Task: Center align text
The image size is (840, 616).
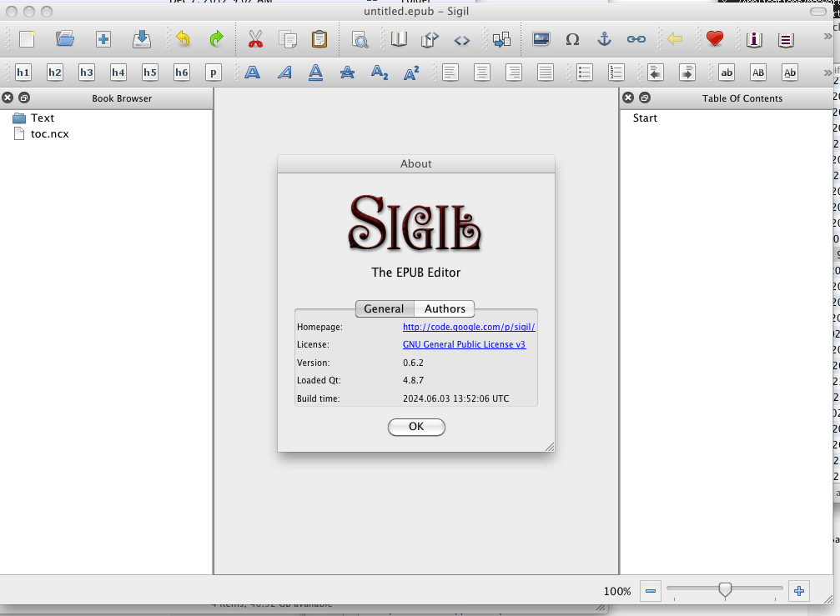Action: pos(481,73)
